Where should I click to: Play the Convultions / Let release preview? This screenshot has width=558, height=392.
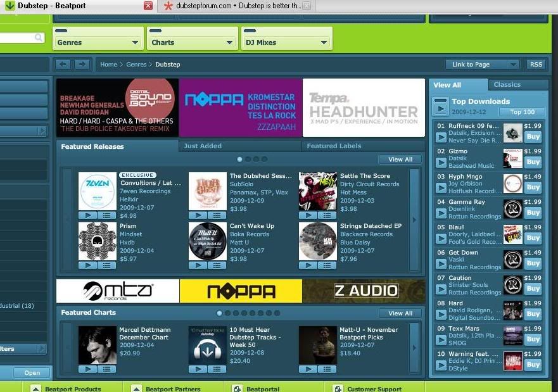pyautogui.click(x=88, y=215)
